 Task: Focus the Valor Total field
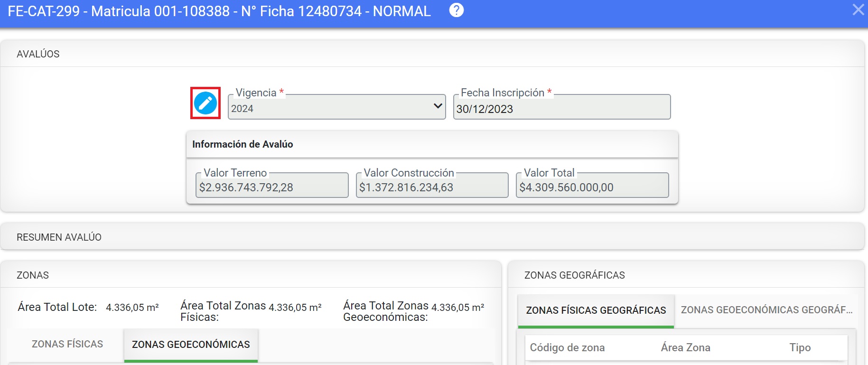[x=592, y=187]
